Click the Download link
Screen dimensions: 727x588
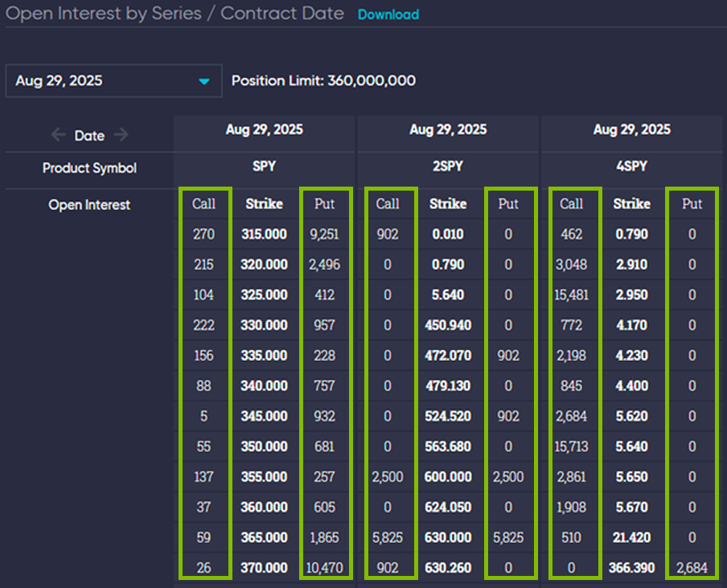388,14
